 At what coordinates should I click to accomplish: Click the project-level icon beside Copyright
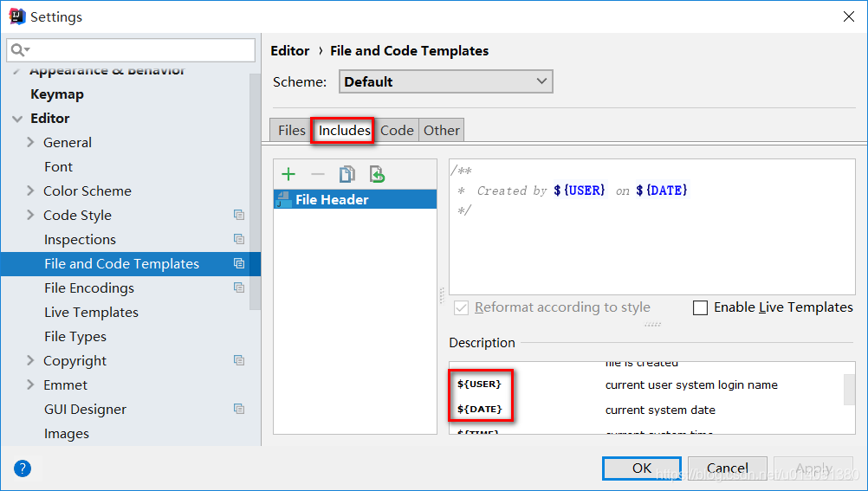tap(239, 360)
